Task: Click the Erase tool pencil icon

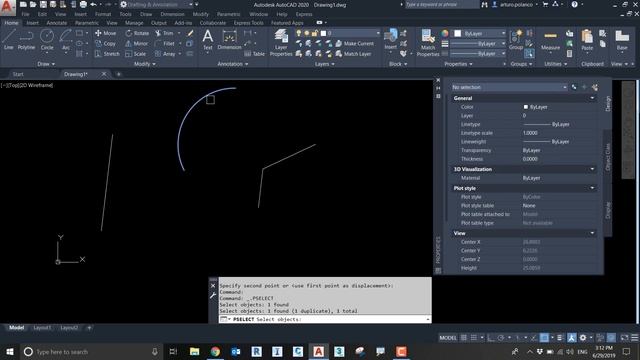Action: 190,33
